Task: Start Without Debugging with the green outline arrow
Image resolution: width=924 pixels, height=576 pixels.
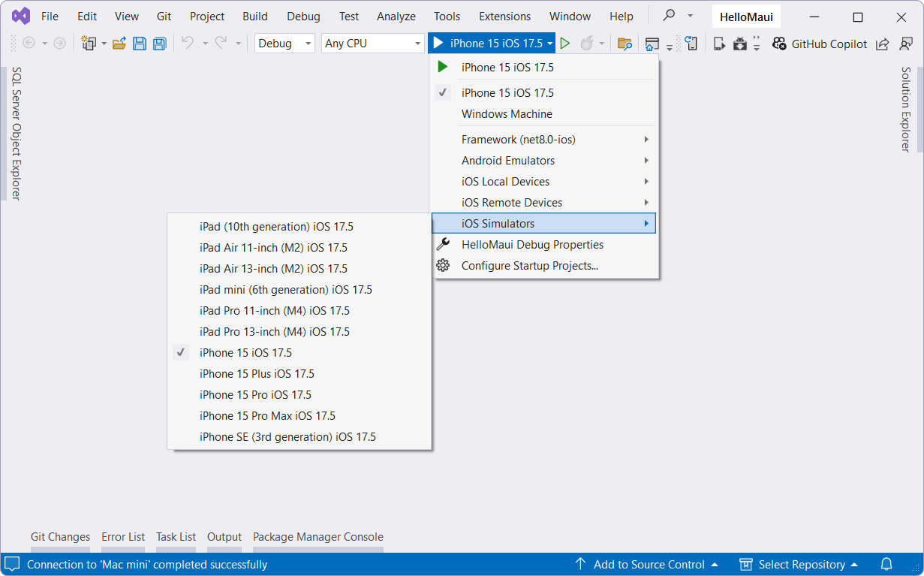Action: [565, 43]
